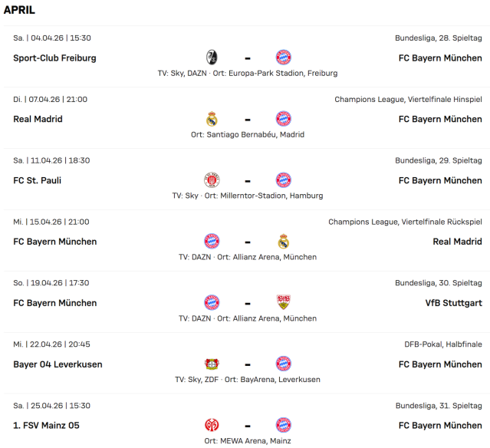This screenshot has width=490, height=448.
Task: Click the VfB Stuttgart crest icon
Action: tap(284, 302)
